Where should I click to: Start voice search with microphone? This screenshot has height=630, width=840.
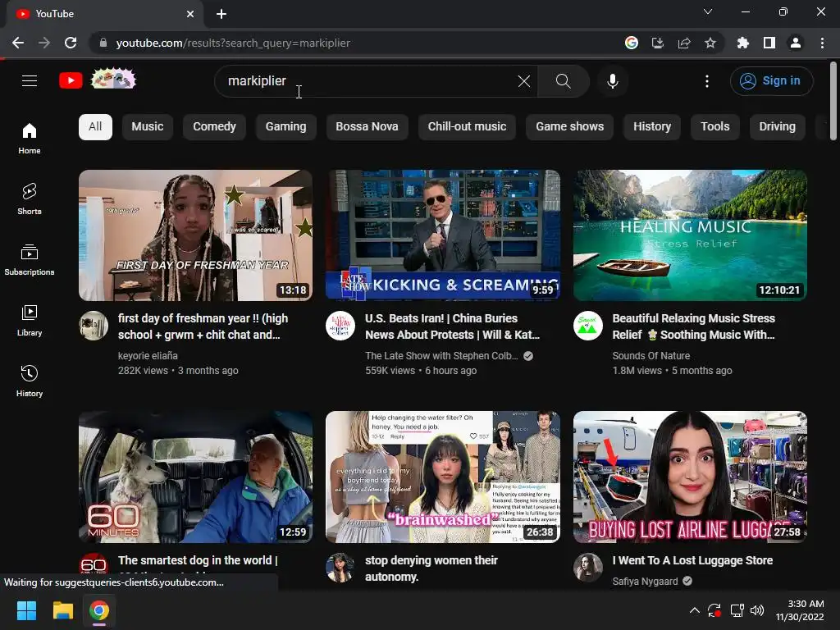612,81
